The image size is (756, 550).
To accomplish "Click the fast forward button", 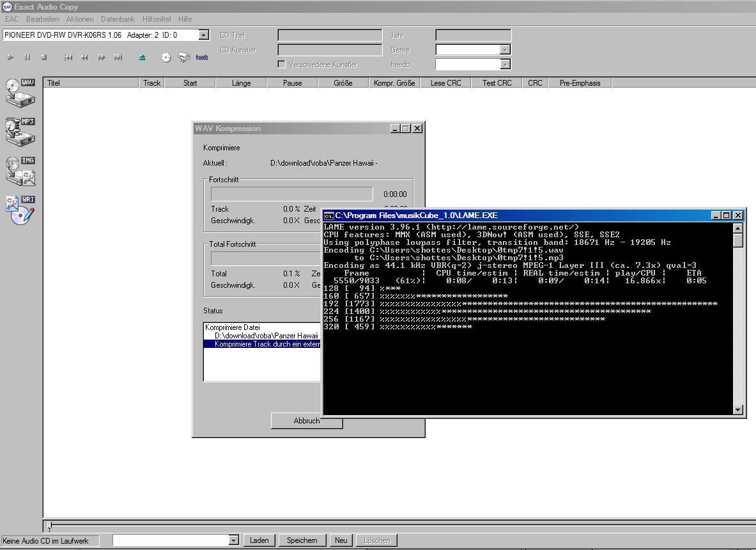I will (101, 58).
